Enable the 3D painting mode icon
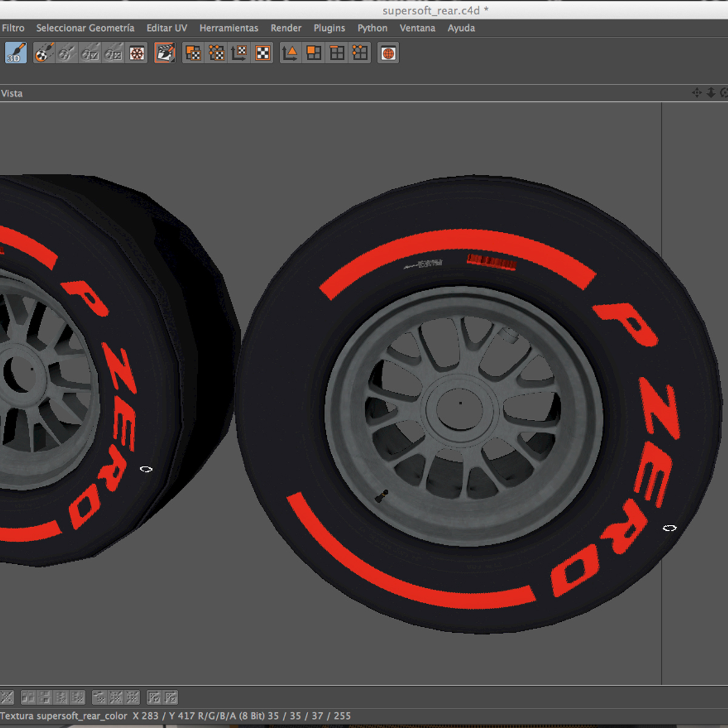The height and width of the screenshot is (728, 728). [x=16, y=53]
